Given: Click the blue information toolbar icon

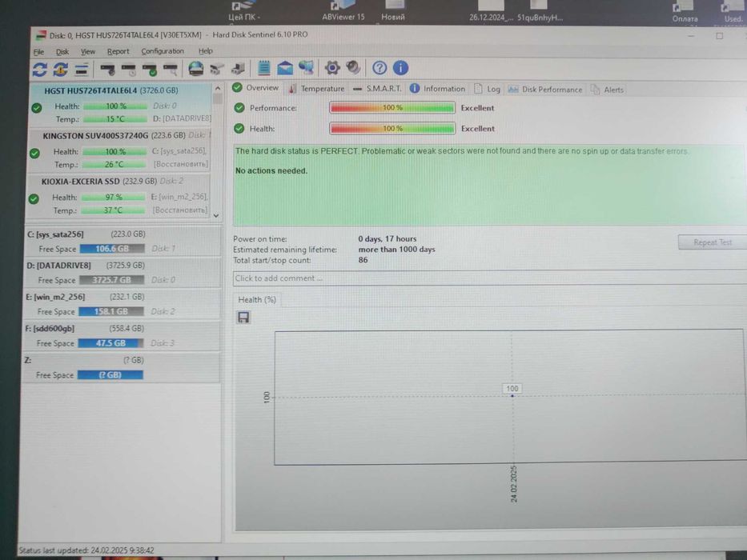Looking at the screenshot, I should 400,68.
